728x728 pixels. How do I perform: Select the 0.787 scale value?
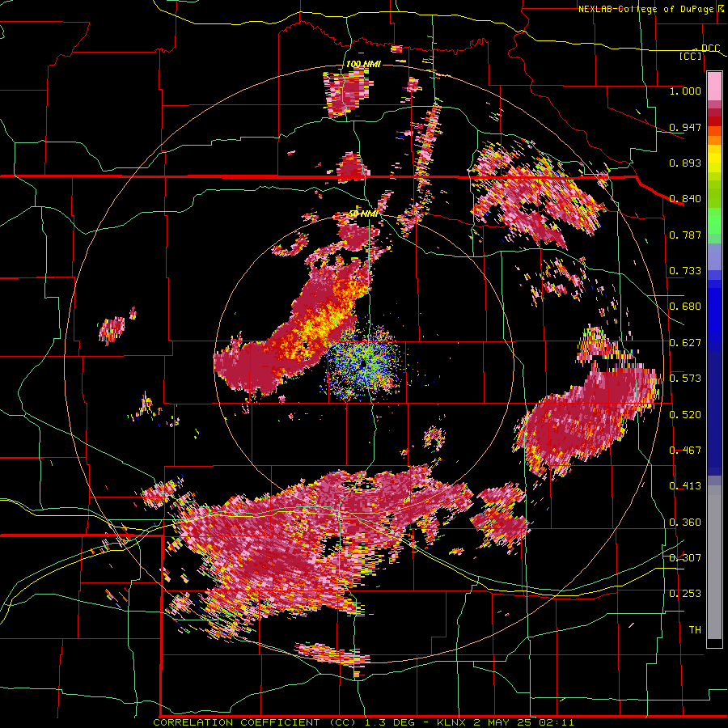click(x=685, y=235)
